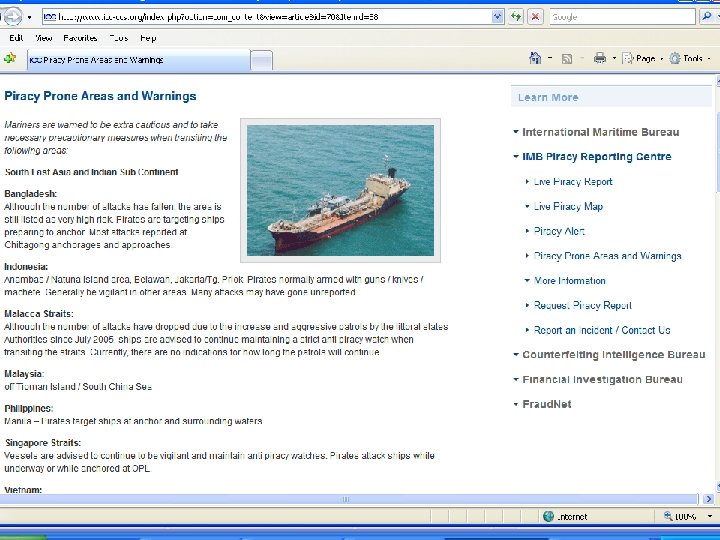Open the recent pages dropdown arrow
Viewport: 720px width, 540px height.
click(29, 17)
